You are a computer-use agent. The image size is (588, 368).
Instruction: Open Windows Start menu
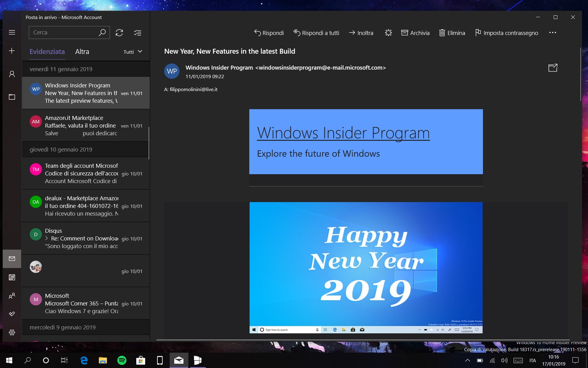pyautogui.click(x=9, y=360)
